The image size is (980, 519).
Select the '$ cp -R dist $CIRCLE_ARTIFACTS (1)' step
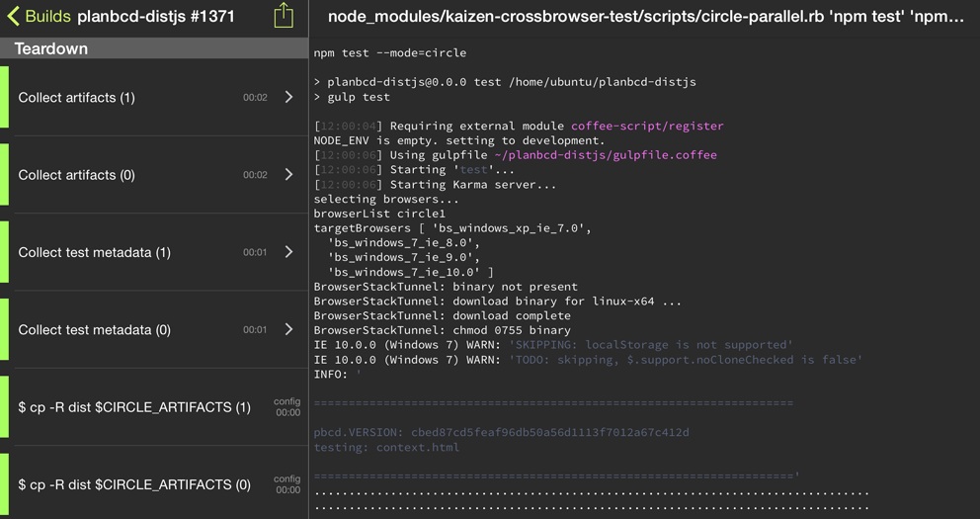134,407
